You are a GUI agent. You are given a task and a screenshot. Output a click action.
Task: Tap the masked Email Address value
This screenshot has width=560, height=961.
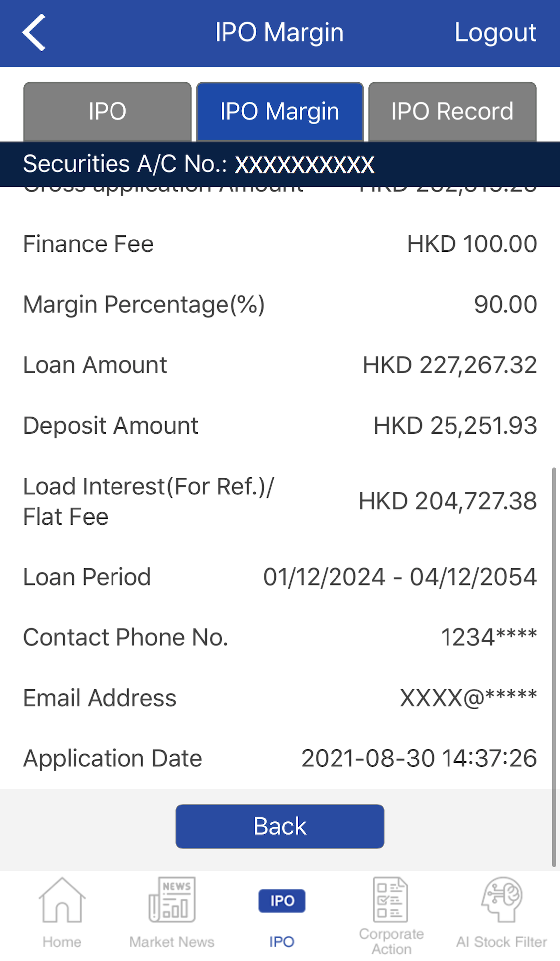pyautogui.click(x=468, y=698)
